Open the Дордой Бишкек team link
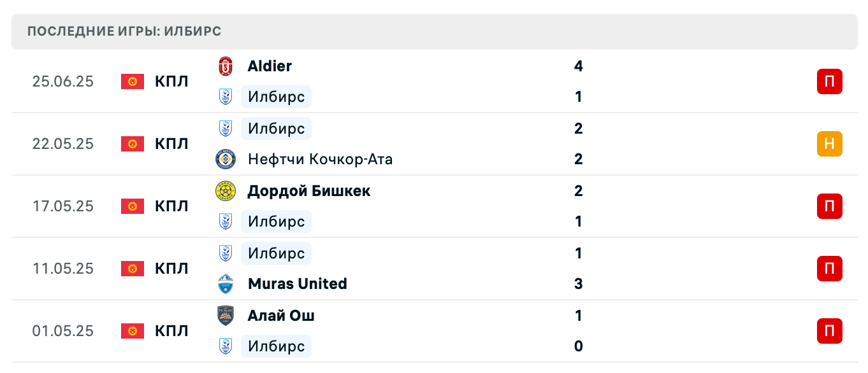This screenshot has height=373, width=868. (308, 191)
